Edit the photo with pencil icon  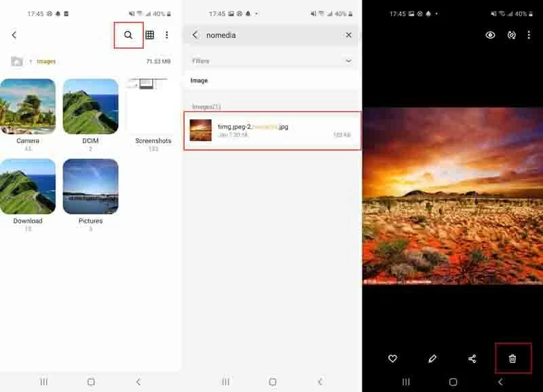pyautogui.click(x=432, y=359)
